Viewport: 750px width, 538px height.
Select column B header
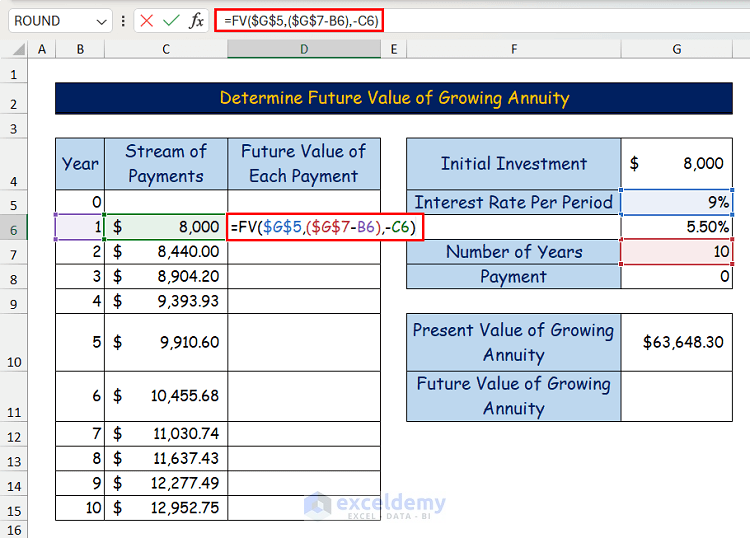pos(80,49)
